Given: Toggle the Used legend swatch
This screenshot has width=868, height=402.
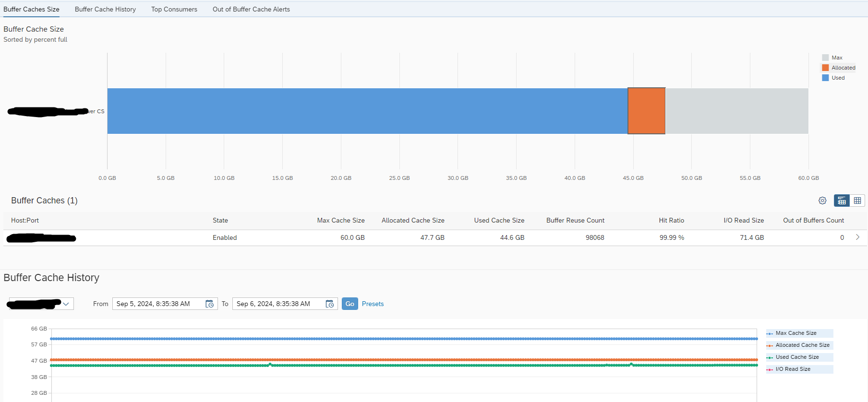Looking at the screenshot, I should 825,78.
